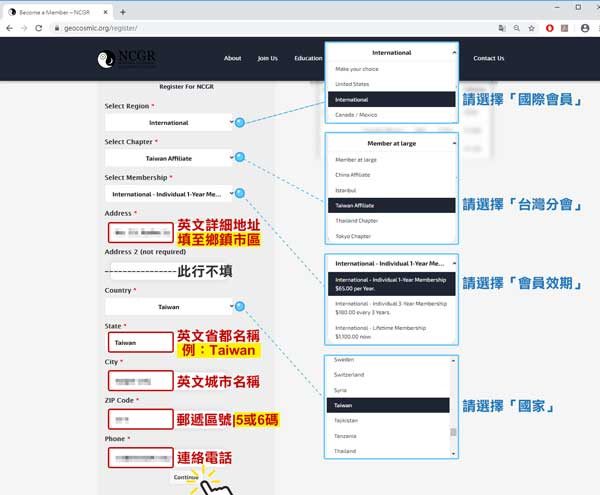Click the zoom magnifier icon in address bar
600x495 pixels.
(x=517, y=28)
